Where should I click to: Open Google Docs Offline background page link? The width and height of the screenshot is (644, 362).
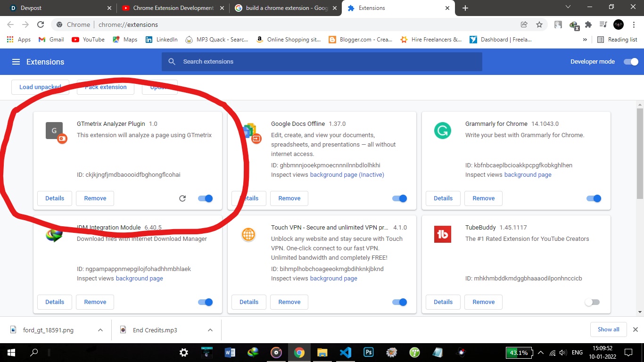click(x=347, y=175)
